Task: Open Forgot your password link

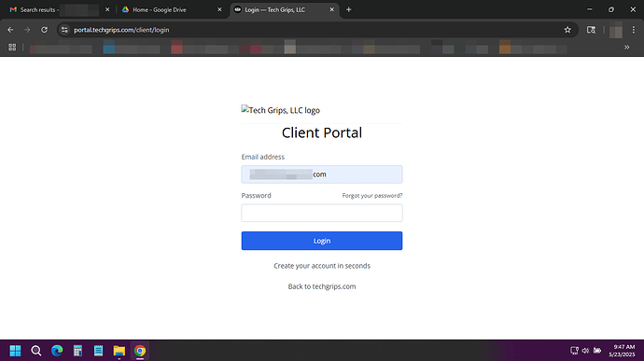Action: [x=372, y=196]
